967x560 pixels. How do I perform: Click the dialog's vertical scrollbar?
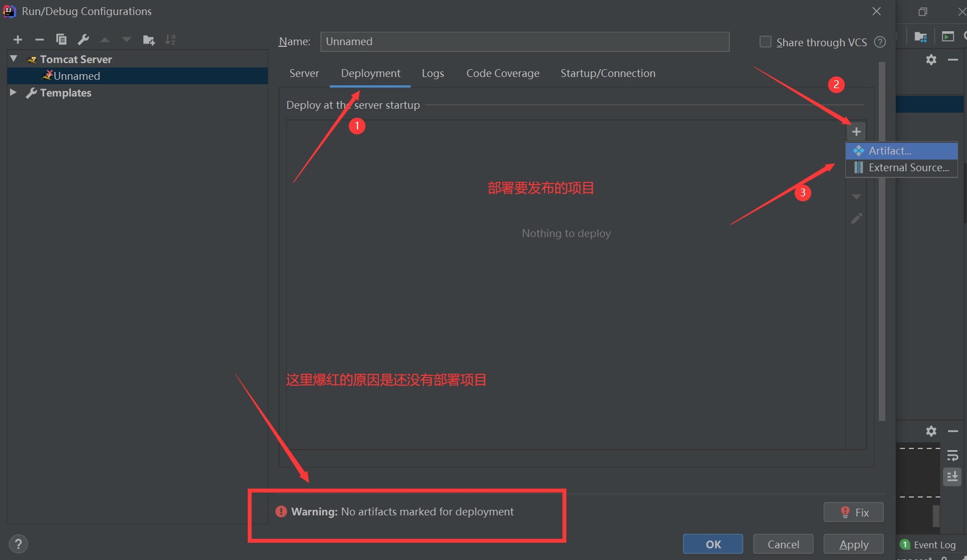882,242
